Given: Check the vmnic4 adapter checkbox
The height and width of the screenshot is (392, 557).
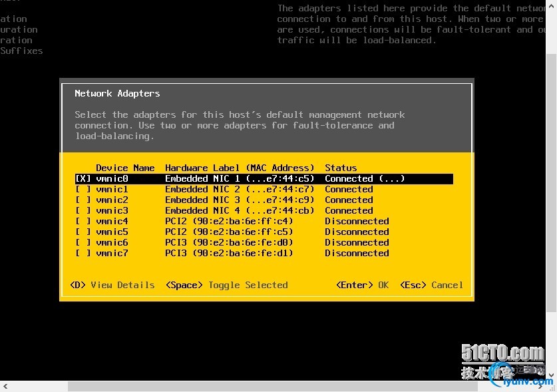Looking at the screenshot, I should 83,222.
